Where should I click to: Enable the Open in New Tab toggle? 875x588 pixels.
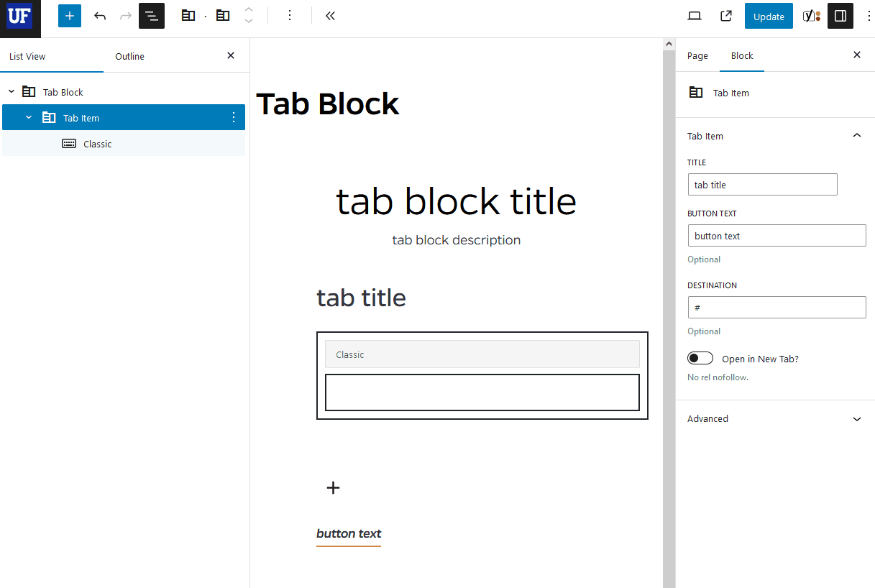[x=700, y=357]
